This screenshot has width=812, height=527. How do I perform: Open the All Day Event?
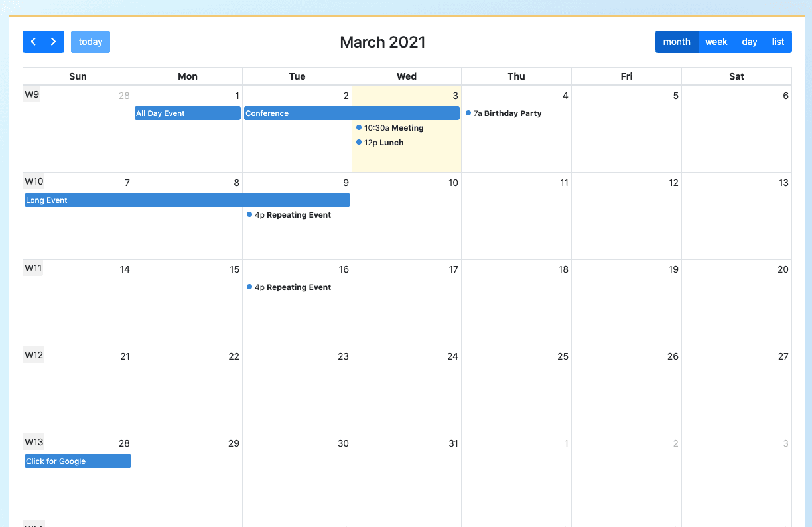click(187, 113)
